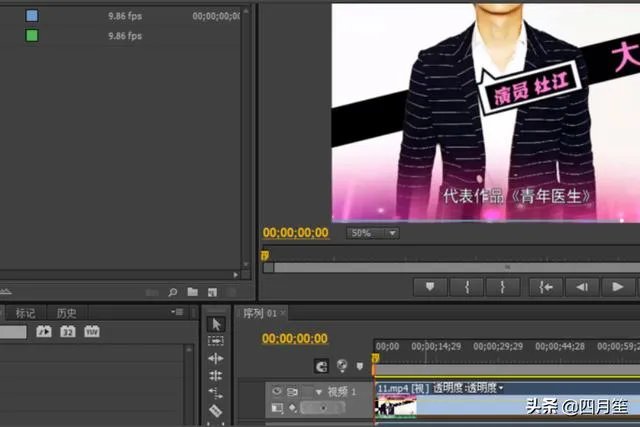
Task: Click the blue label color swatch
Action: click(32, 16)
